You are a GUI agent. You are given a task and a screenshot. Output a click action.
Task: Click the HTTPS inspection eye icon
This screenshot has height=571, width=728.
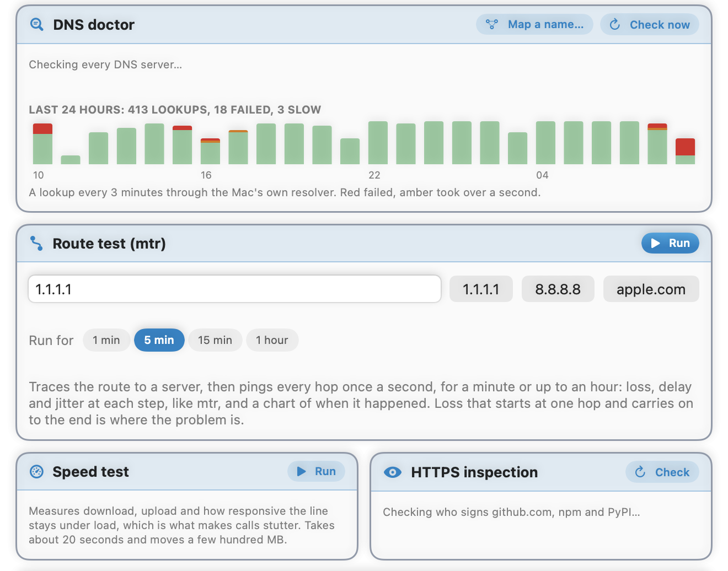pyautogui.click(x=393, y=472)
